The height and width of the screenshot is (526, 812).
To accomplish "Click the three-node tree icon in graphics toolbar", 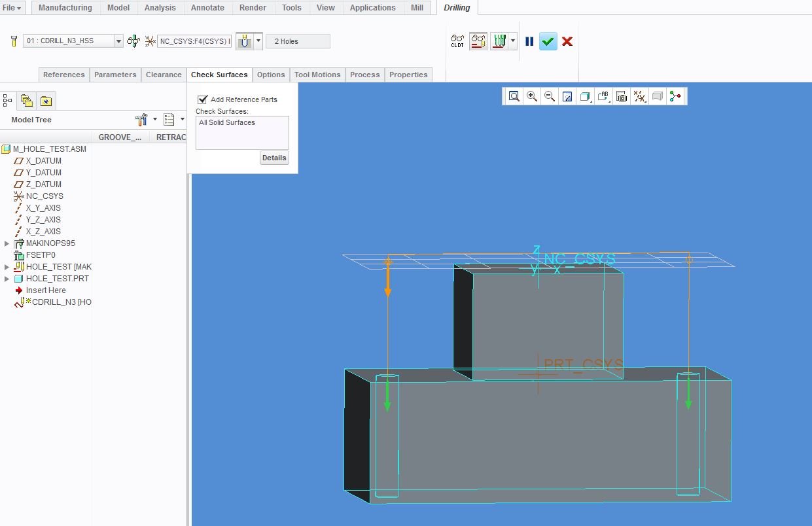I will point(675,96).
